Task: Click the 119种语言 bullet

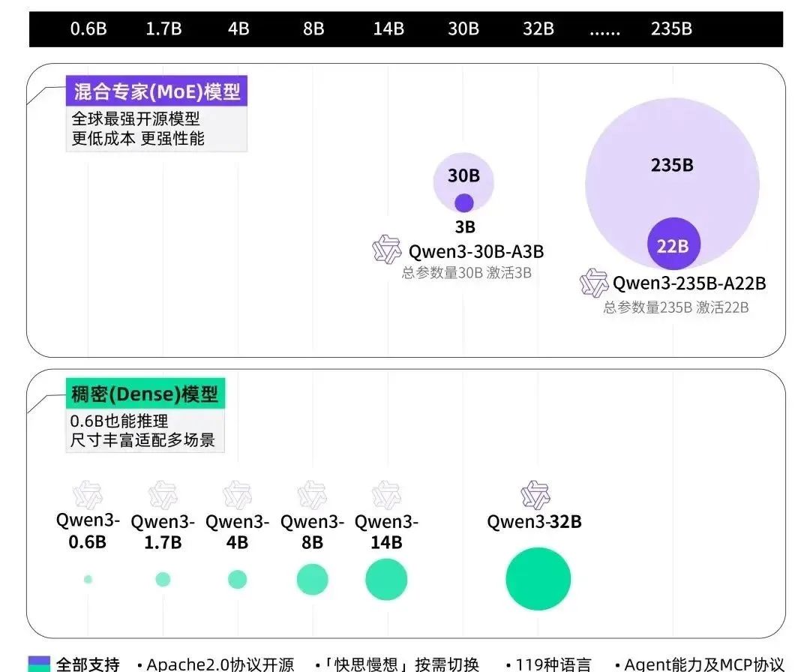Action: [549, 664]
